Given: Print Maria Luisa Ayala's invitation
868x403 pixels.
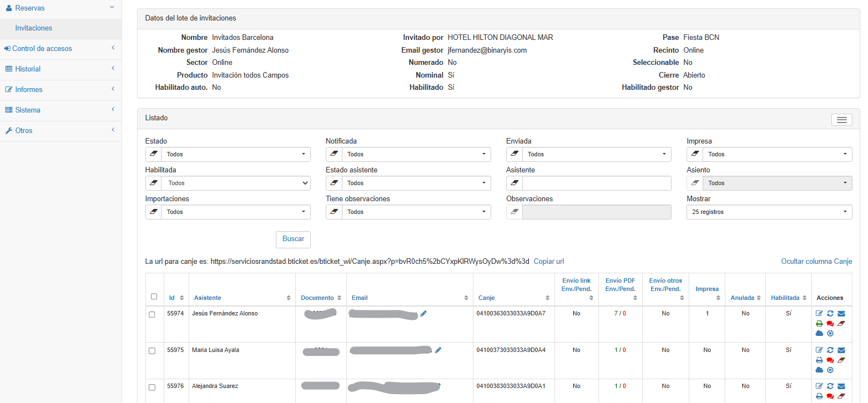Looking at the screenshot, I should (x=819, y=360).
